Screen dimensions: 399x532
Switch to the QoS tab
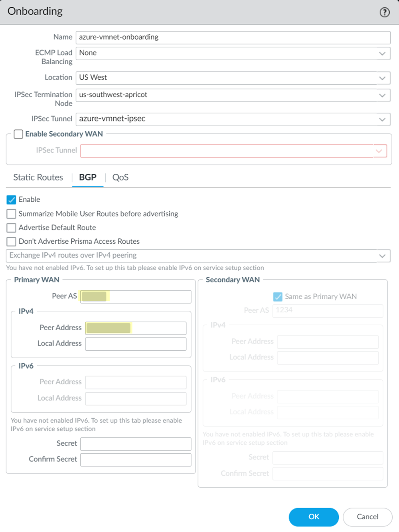120,177
